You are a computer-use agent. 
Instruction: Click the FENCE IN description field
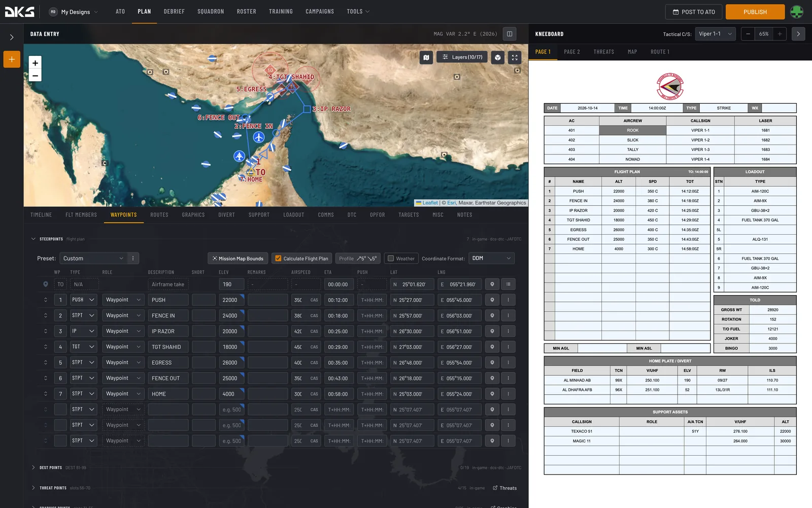[x=168, y=315]
